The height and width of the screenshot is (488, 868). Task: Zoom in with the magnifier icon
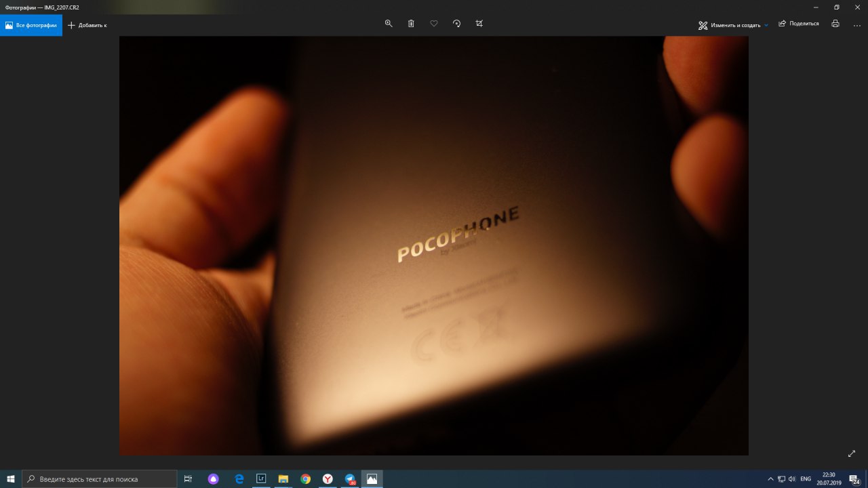389,23
